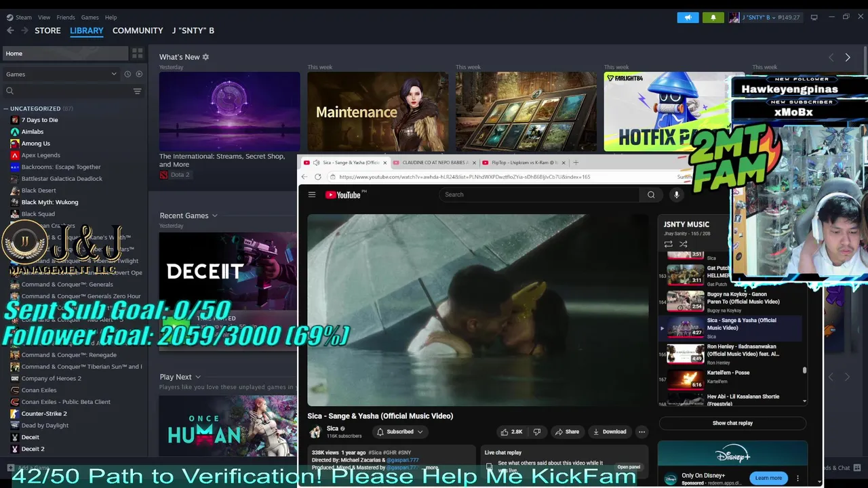Viewport: 868px width, 488px height.
Task: Sort library by recent activity clock icon
Action: (127, 74)
